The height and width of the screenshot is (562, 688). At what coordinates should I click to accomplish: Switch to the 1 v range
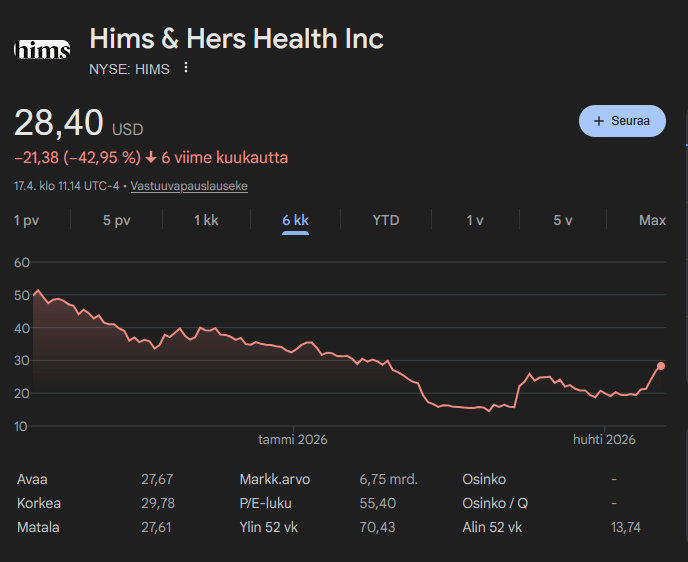[x=475, y=220]
